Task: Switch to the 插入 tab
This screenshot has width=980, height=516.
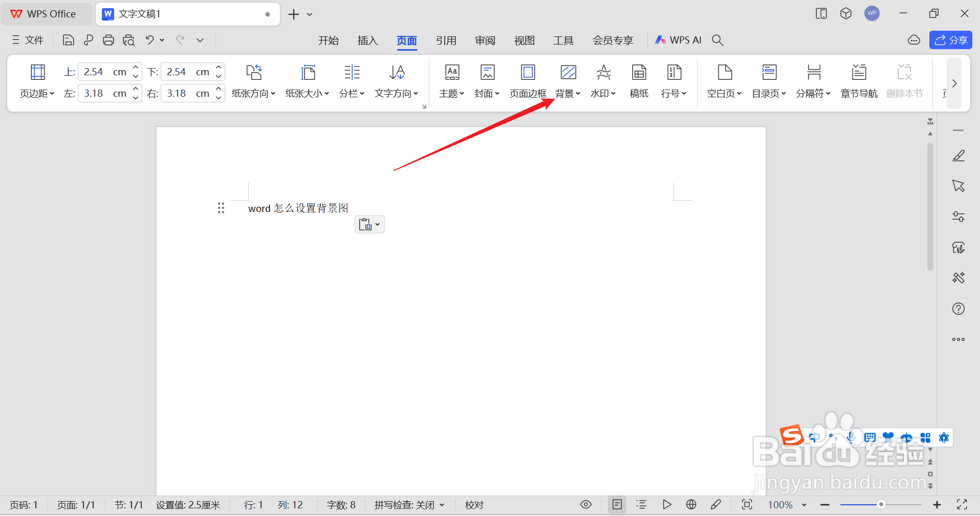Action: 368,40
